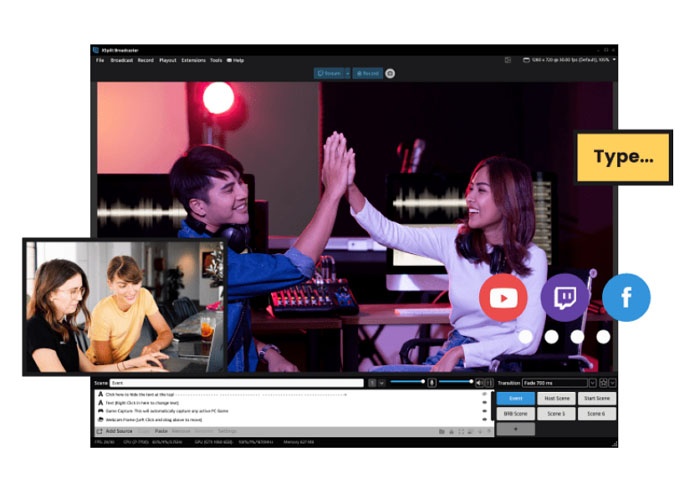This screenshot has width=700, height=478.
Task: Click the layout icon left of resolution
Action: (x=508, y=60)
